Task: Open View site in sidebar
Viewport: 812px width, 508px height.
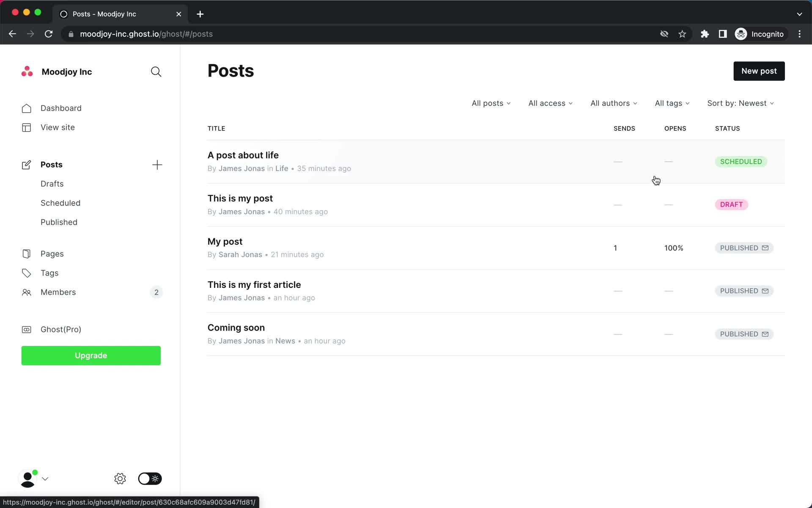Action: pyautogui.click(x=58, y=127)
